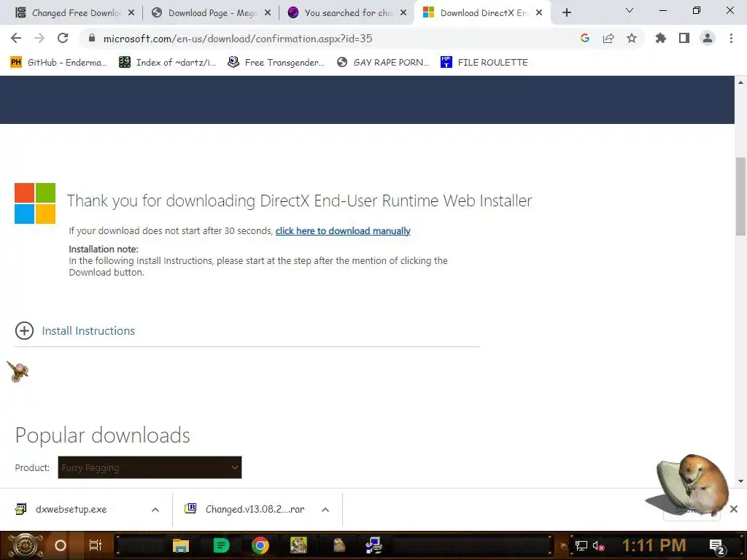Open the notification center icon
The height and width of the screenshot is (560, 747).
point(718,546)
